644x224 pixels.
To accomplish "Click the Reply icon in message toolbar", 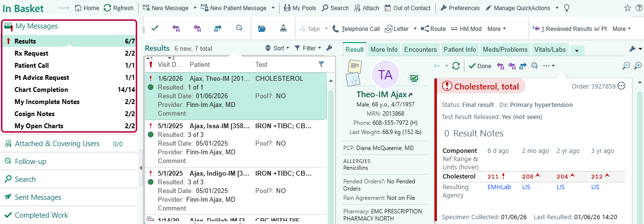I will [x=176, y=29].
